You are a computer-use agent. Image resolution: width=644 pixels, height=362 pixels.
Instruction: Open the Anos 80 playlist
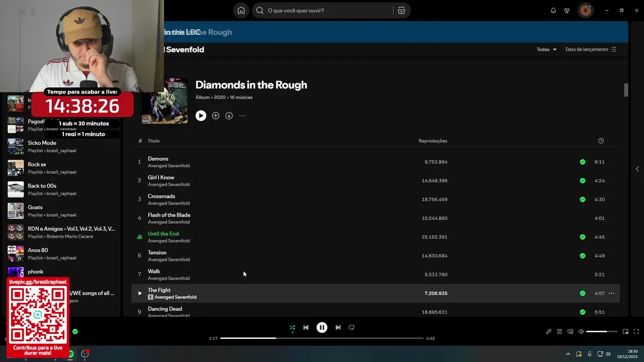point(61,254)
